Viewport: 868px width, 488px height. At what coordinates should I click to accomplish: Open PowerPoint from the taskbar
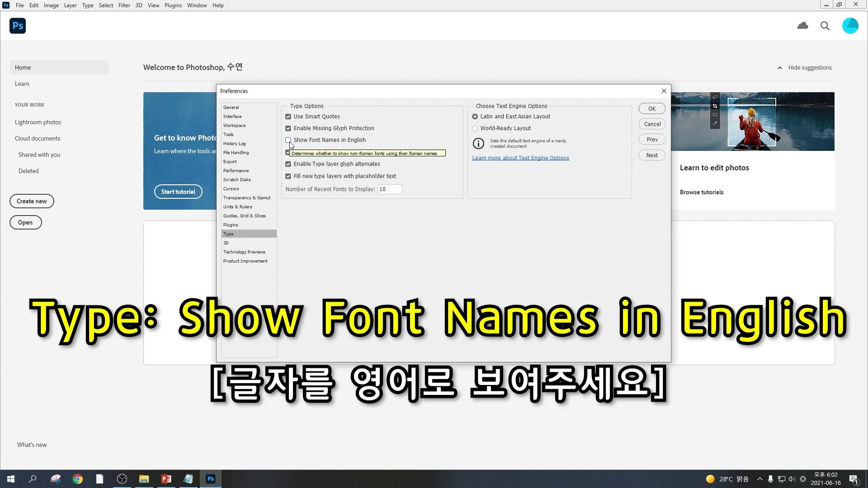click(x=166, y=479)
